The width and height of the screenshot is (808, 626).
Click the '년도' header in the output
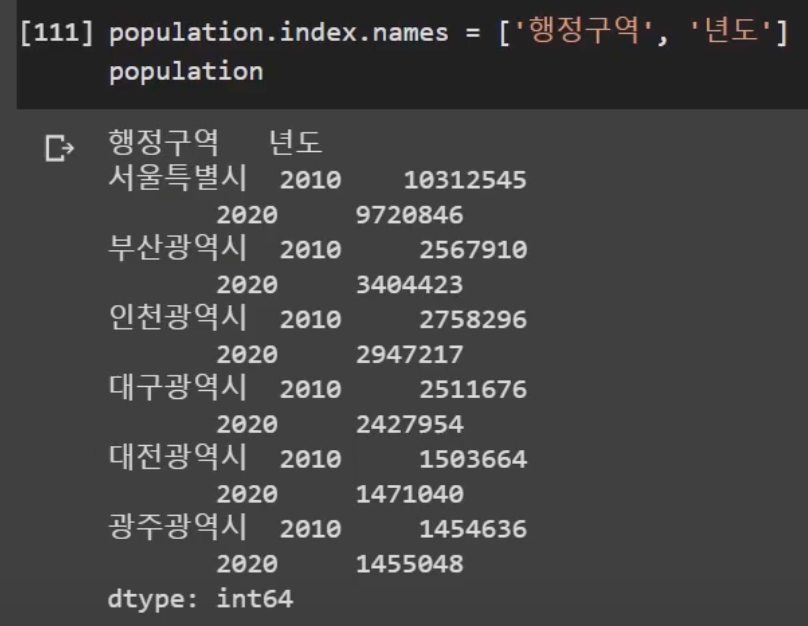pyautogui.click(x=295, y=142)
